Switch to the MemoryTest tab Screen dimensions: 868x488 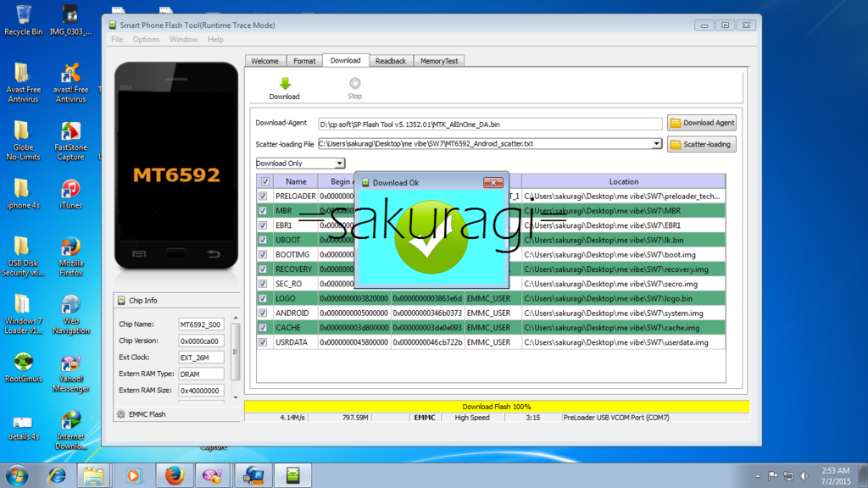point(439,61)
